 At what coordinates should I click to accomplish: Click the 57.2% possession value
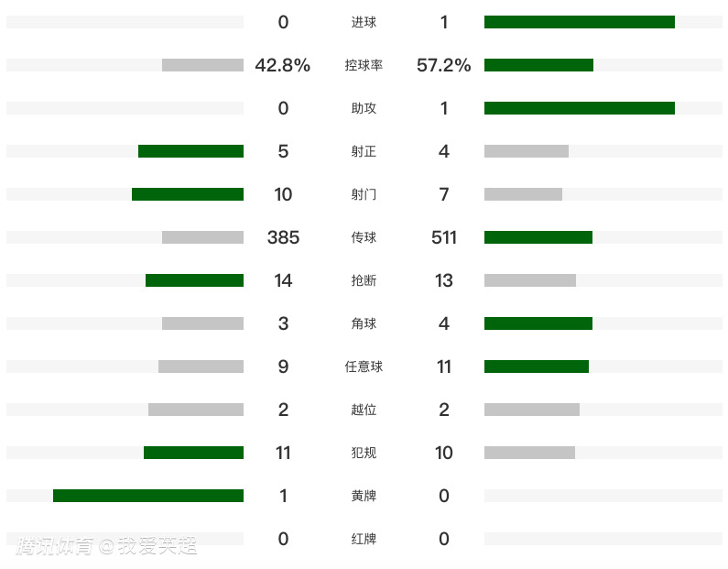click(444, 65)
